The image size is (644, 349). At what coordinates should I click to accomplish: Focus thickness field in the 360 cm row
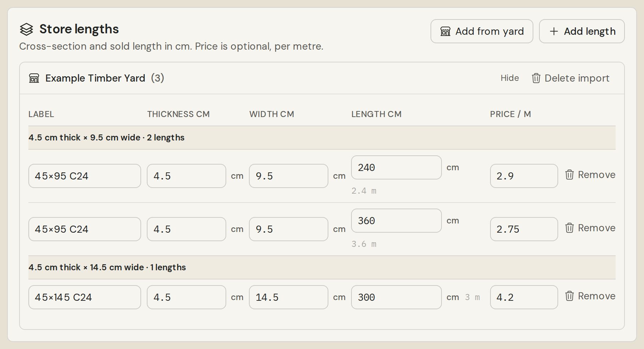(187, 229)
